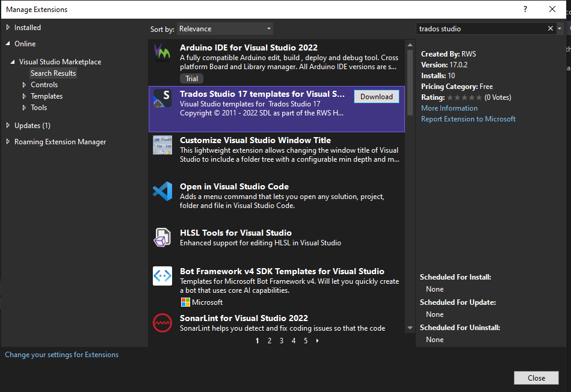This screenshot has width=571, height=392.
Task: Select Templates in the Marketplace tree
Action: click(46, 96)
